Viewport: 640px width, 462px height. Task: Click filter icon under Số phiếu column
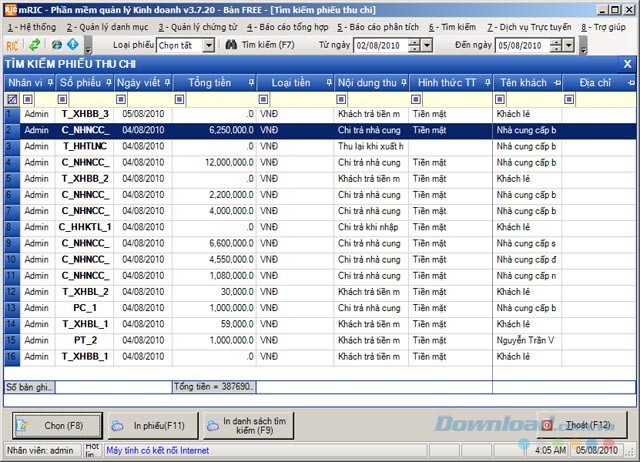[x=63, y=99]
